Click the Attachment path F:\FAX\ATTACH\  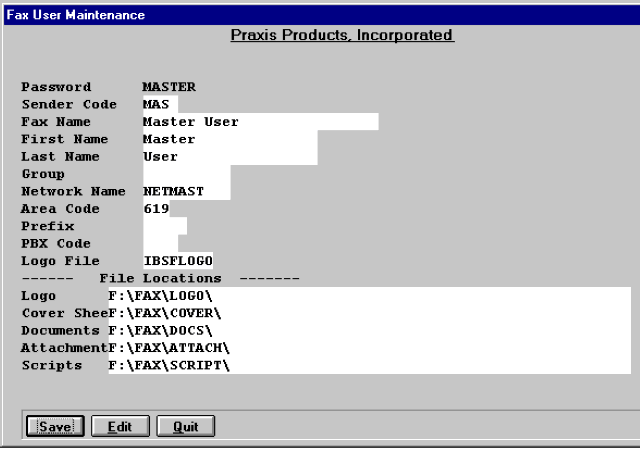[x=369, y=348]
